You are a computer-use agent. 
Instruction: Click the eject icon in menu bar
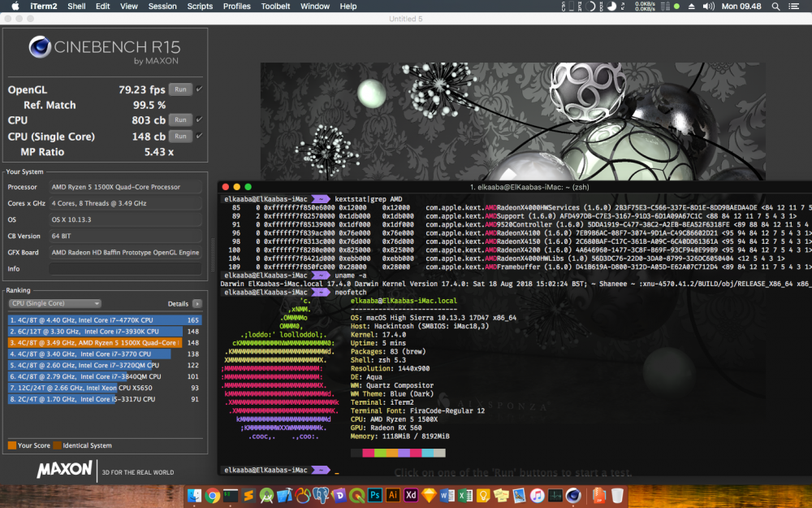point(691,7)
